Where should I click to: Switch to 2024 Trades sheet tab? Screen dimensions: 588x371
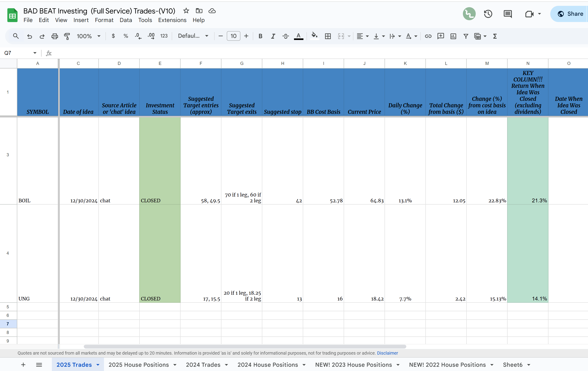(x=203, y=365)
